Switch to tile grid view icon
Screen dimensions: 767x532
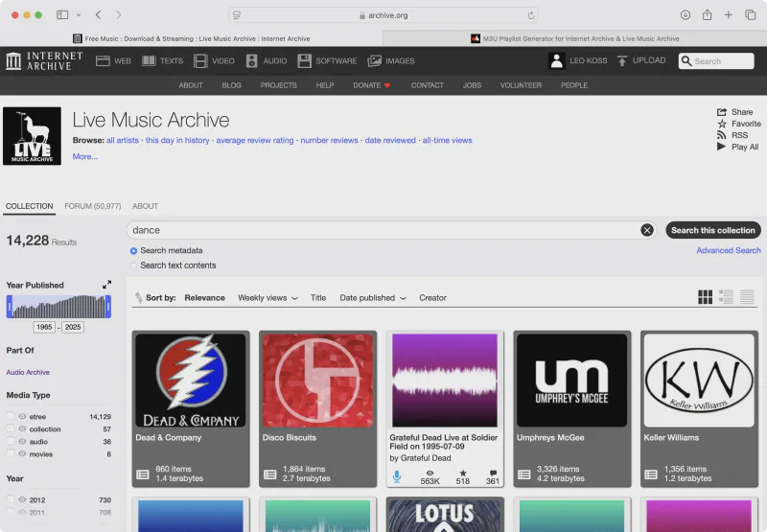pyautogui.click(x=705, y=297)
